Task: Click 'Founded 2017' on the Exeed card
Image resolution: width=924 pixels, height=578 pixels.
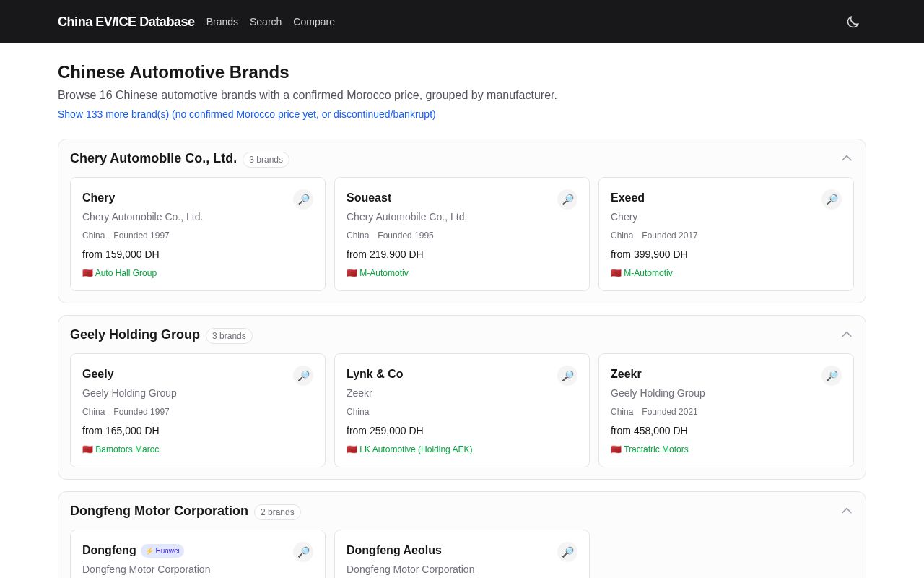Action: tap(670, 236)
